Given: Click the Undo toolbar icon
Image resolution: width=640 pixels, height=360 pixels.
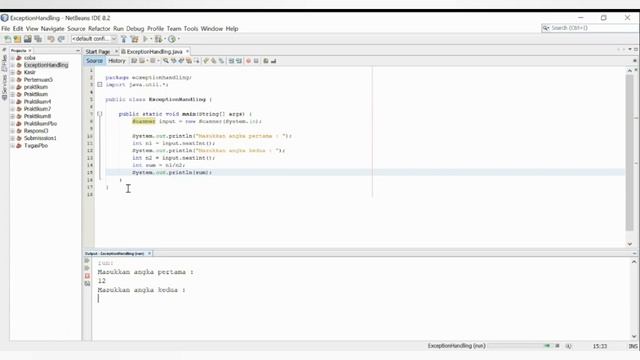Looking at the screenshot, I should pyautogui.click(x=51, y=39).
